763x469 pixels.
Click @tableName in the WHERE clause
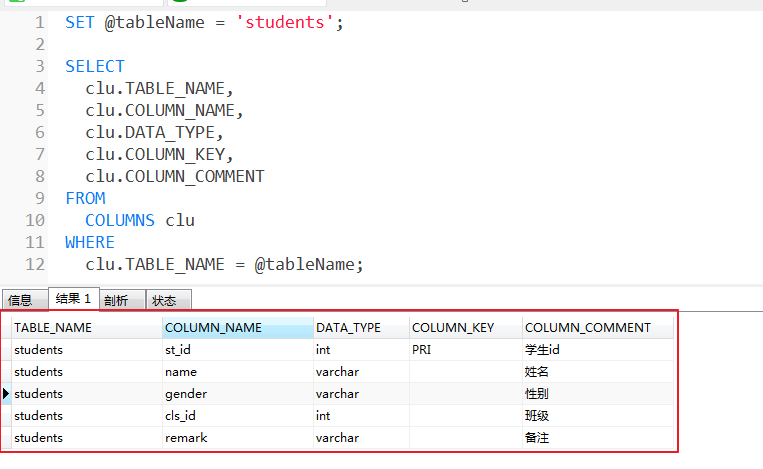pos(304,264)
